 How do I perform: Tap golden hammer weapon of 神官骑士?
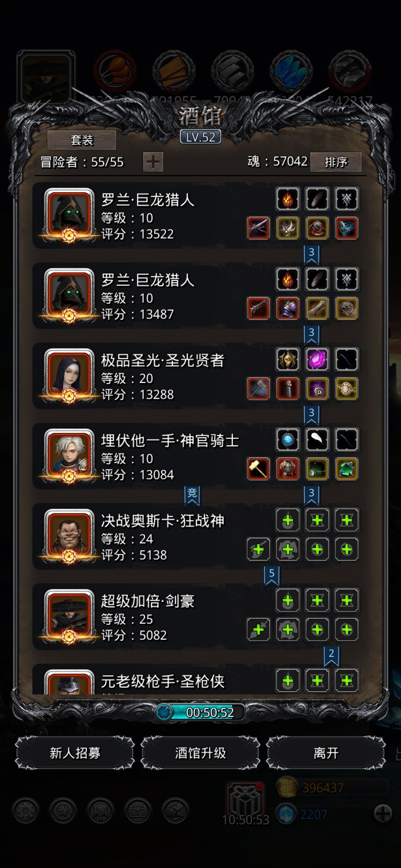tap(258, 469)
